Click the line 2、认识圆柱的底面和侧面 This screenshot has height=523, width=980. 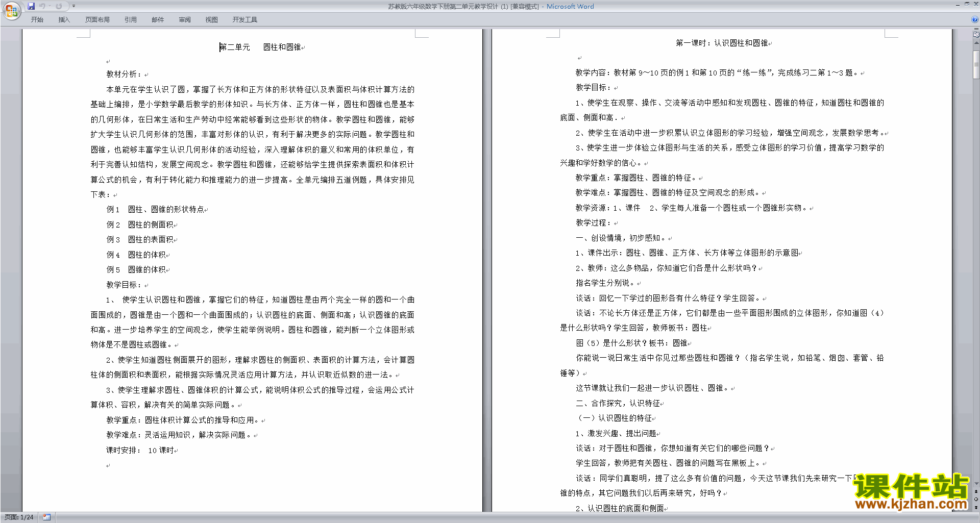[x=620, y=509]
